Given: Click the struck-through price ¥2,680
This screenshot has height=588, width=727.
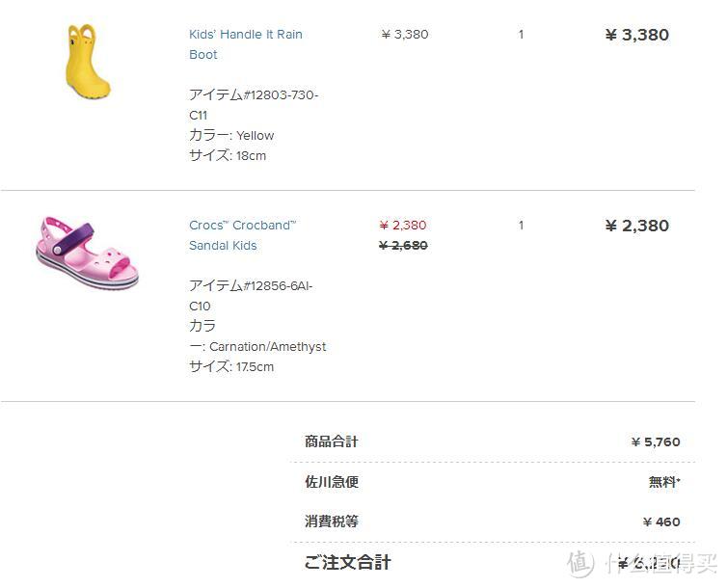Looking at the screenshot, I should coord(403,246).
